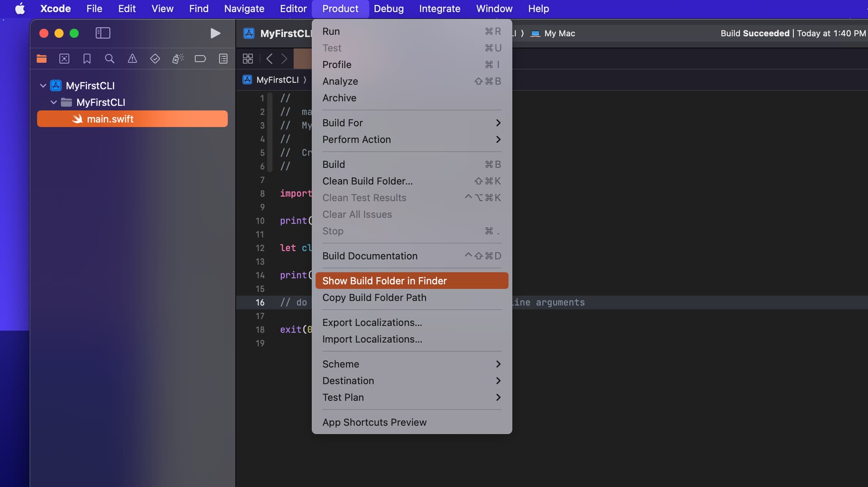Choose Clean Build Folder…

pos(412,181)
